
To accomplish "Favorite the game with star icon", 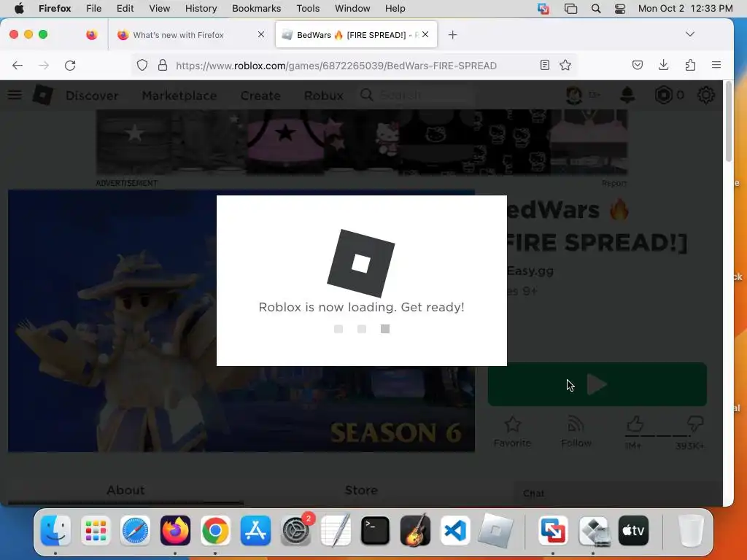I will click(512, 432).
